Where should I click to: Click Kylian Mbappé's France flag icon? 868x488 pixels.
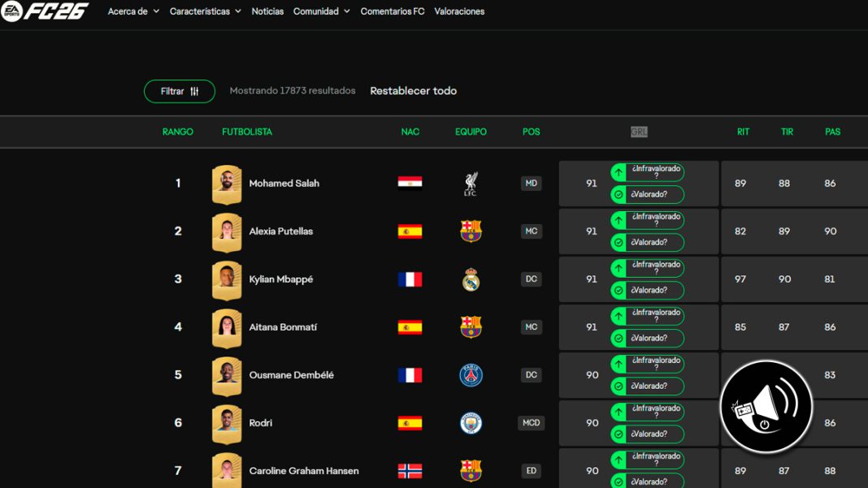(x=410, y=279)
